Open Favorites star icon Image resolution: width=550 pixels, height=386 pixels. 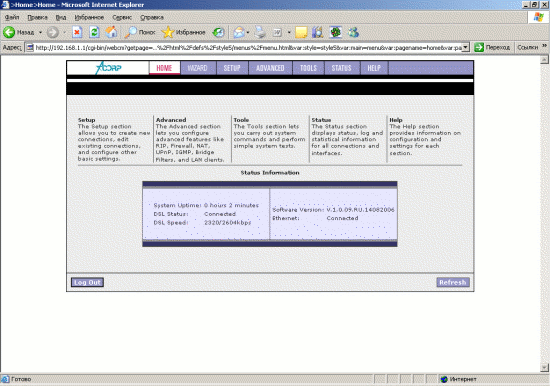click(x=168, y=32)
